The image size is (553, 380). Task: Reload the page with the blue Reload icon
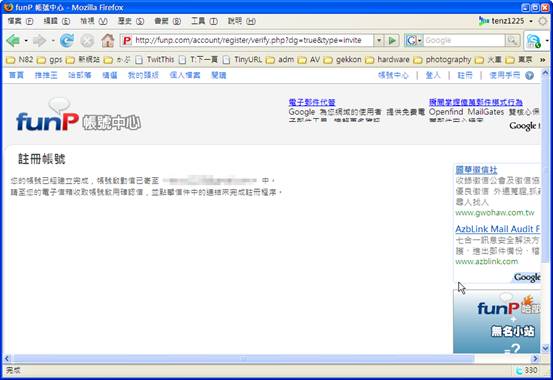tap(67, 41)
